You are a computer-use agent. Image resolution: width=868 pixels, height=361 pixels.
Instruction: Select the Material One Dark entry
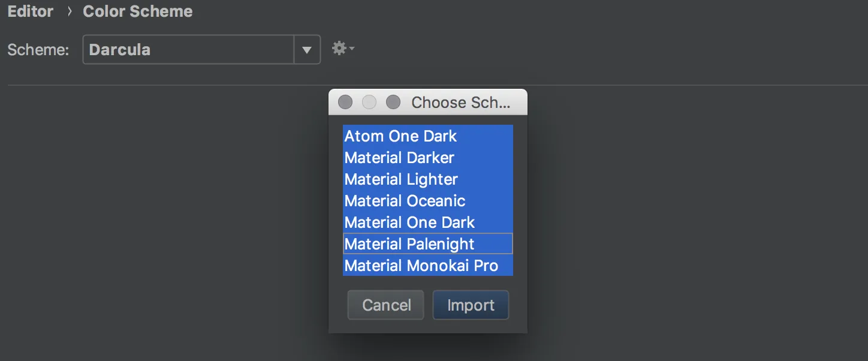409,222
